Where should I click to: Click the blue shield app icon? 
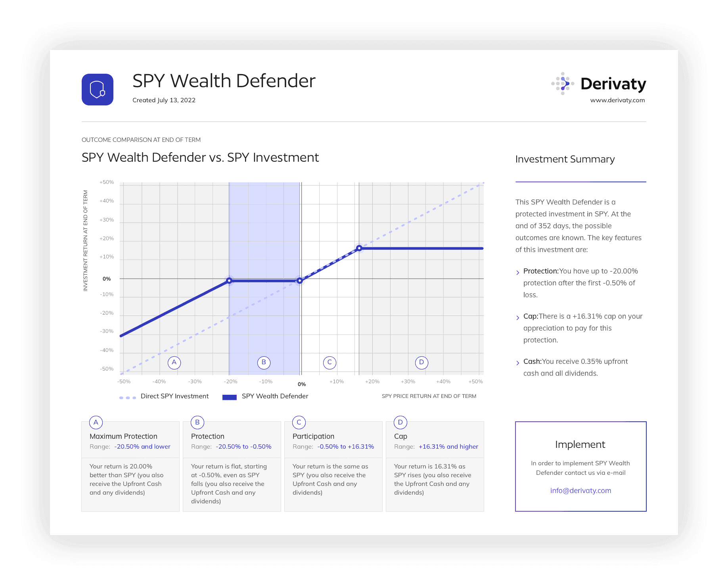tap(98, 90)
